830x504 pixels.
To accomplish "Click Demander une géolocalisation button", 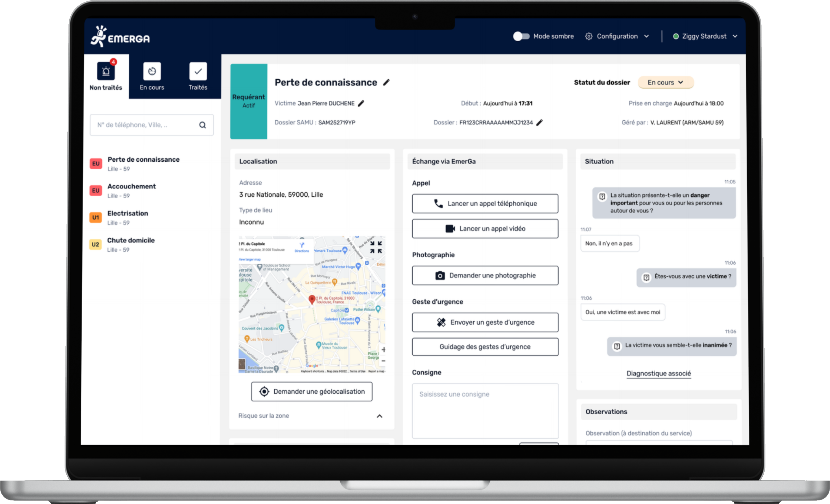I will tap(312, 391).
